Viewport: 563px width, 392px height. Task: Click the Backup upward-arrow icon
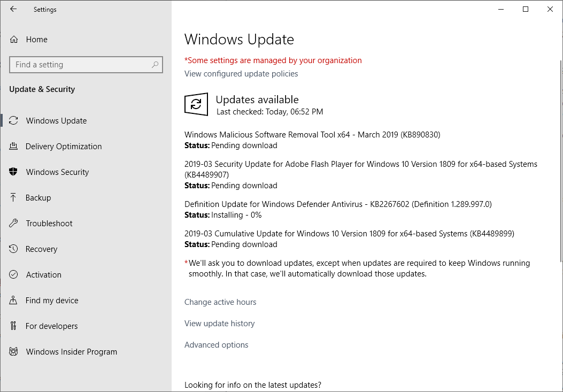click(13, 198)
